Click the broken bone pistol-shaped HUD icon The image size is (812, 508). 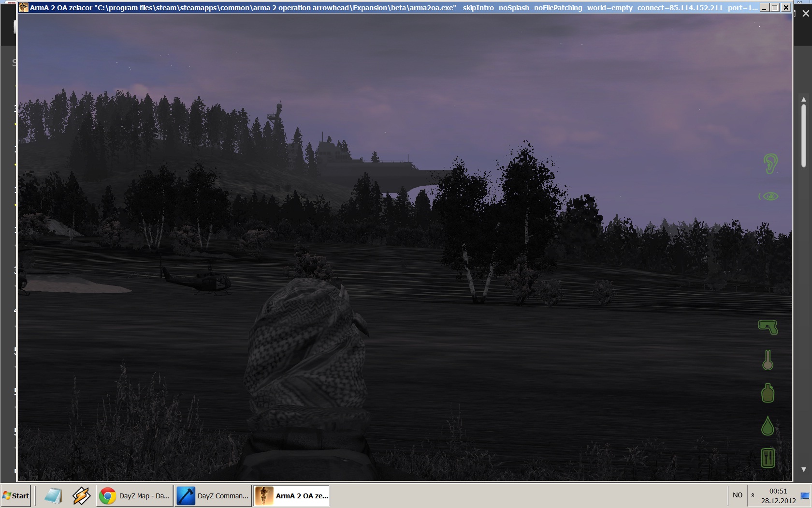tap(768, 327)
